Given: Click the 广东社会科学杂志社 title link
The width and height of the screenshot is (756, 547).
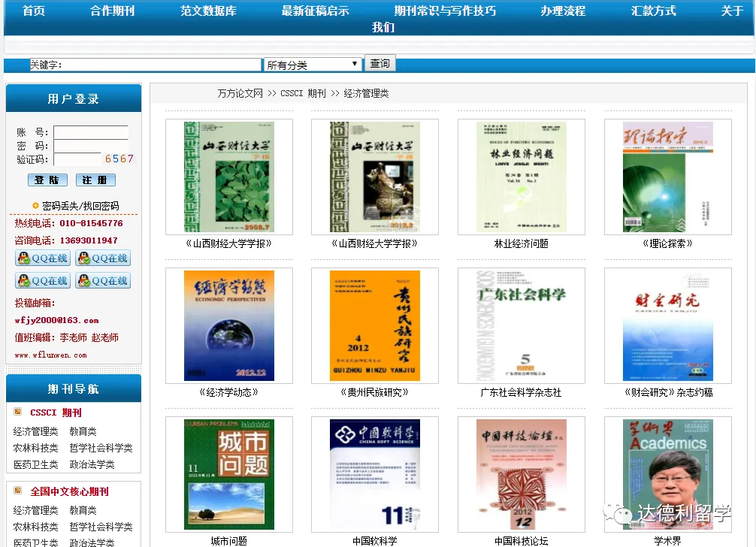Looking at the screenshot, I should [522, 393].
